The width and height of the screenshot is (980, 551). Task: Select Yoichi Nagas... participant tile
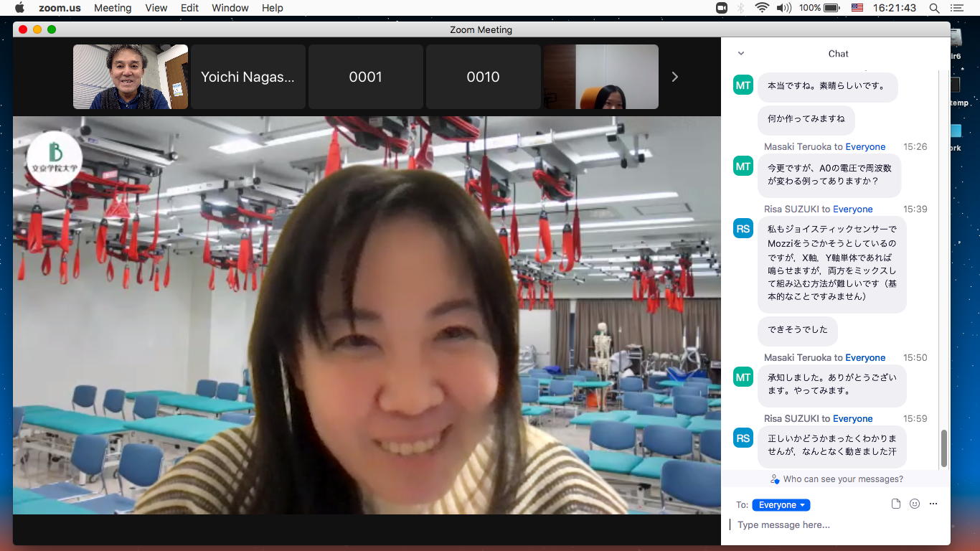(248, 77)
